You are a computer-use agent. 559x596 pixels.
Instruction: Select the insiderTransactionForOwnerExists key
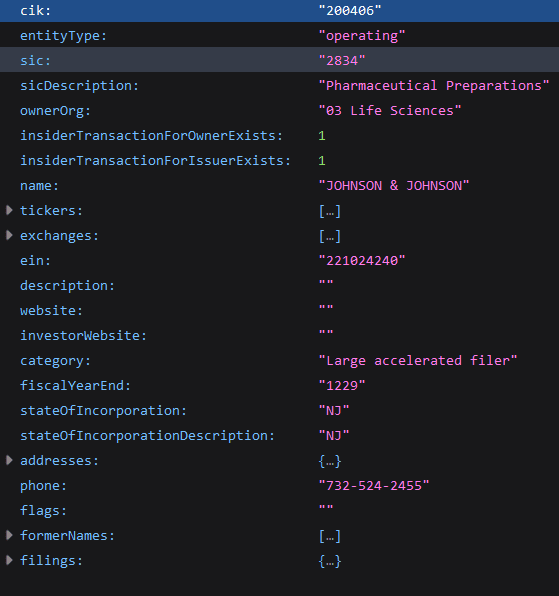click(x=151, y=136)
